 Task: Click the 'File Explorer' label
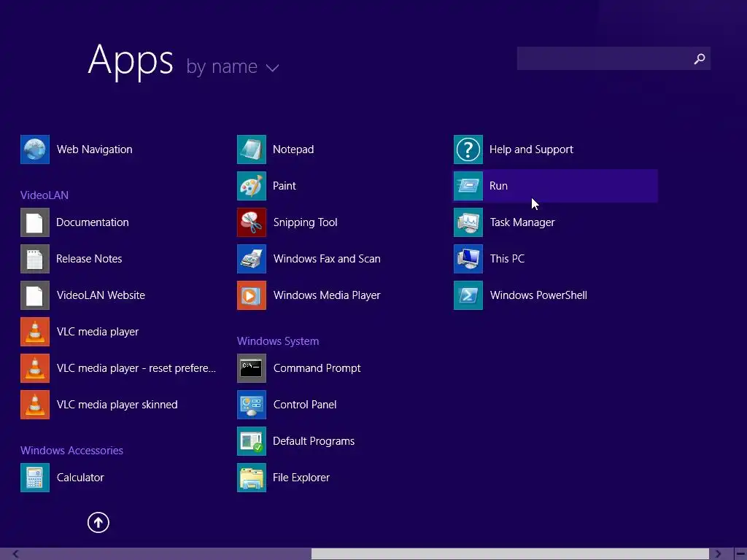[301, 478]
